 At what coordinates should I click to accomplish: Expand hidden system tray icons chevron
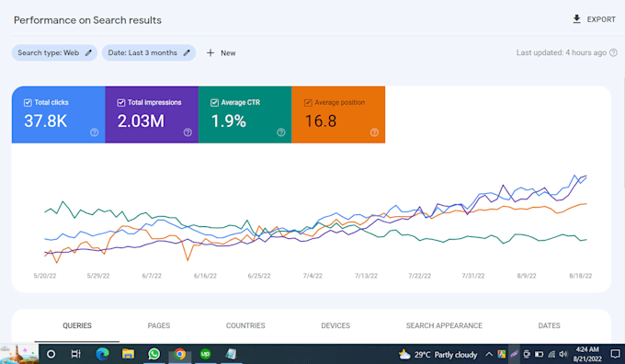coord(489,354)
